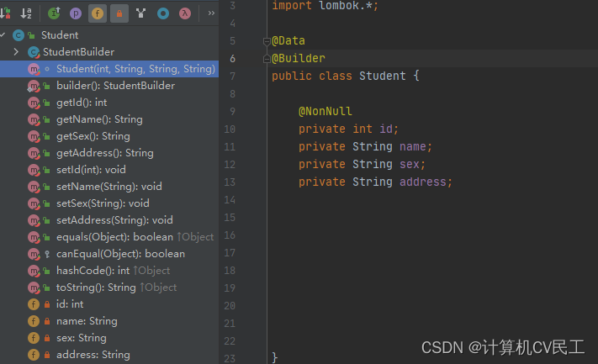The image size is (598, 364).
Task: Toggle the blue circle toolbar icon
Action: click(163, 13)
